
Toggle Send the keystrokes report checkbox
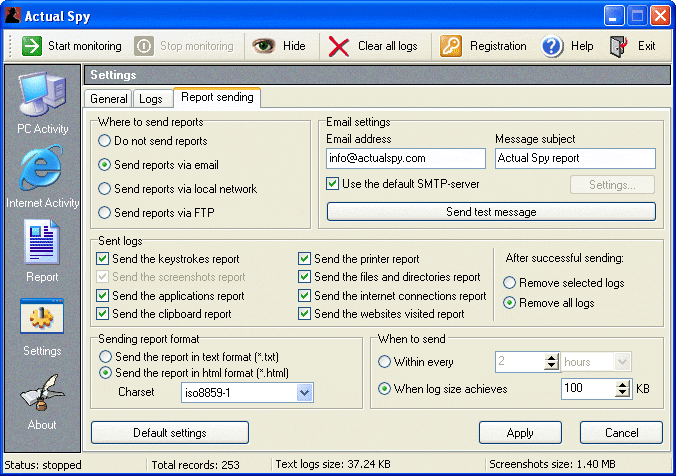pyautogui.click(x=102, y=259)
